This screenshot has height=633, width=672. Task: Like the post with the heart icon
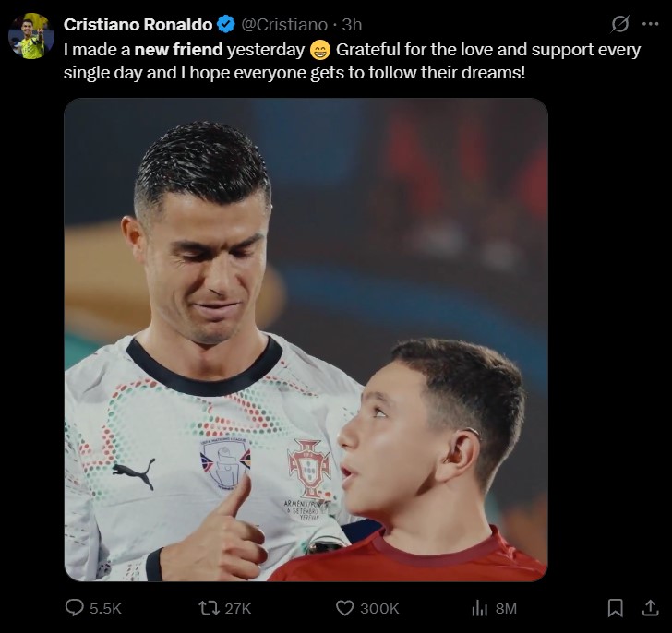[344, 608]
